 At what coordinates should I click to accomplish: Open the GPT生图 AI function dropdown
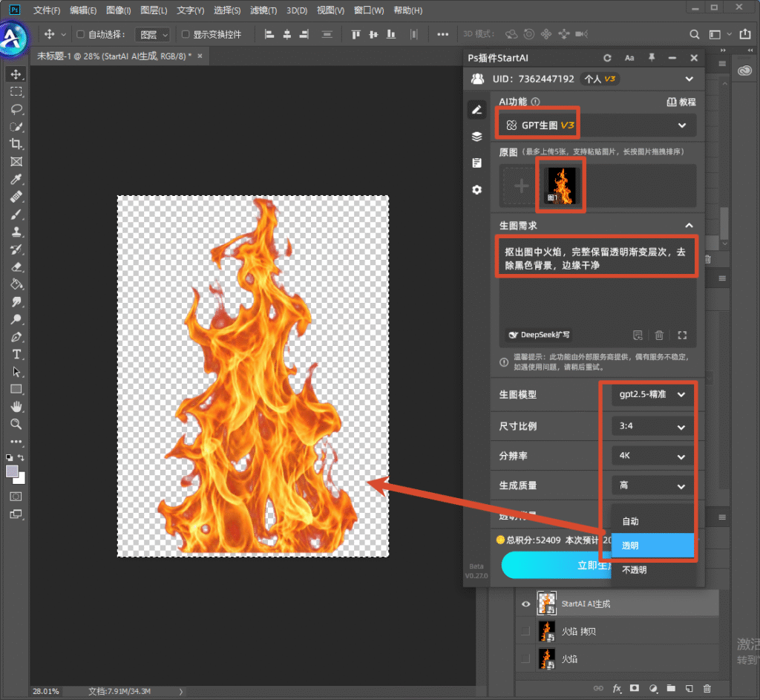[598, 125]
